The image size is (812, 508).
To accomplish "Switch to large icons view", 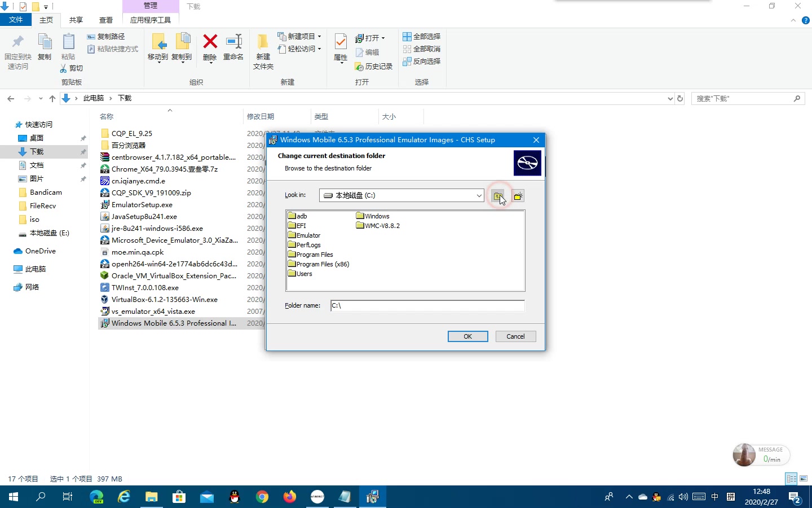I will [804, 479].
